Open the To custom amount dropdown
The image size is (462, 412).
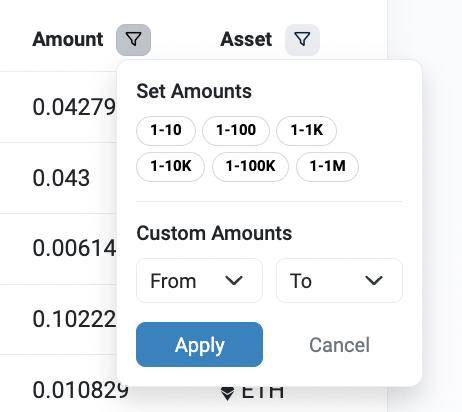point(339,281)
